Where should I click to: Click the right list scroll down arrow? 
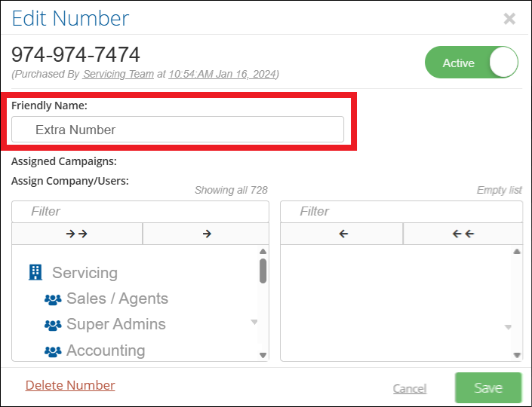[x=517, y=355]
